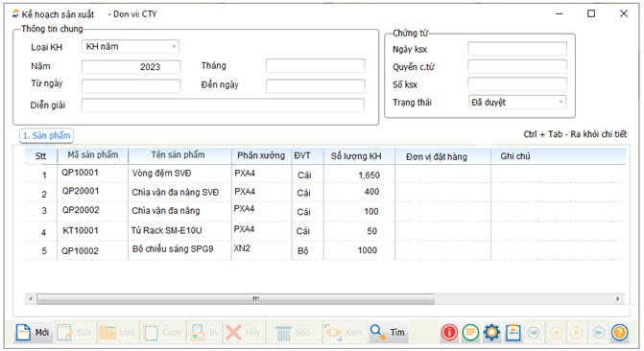The width and height of the screenshot is (644, 351).
Task: Click the green notes list icon
Action: [470, 332]
